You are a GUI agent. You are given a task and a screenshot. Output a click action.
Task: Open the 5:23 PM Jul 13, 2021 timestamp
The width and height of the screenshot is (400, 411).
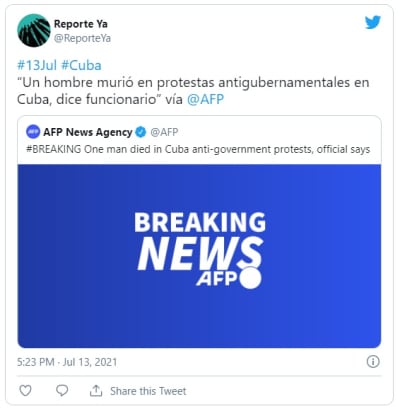click(x=67, y=362)
